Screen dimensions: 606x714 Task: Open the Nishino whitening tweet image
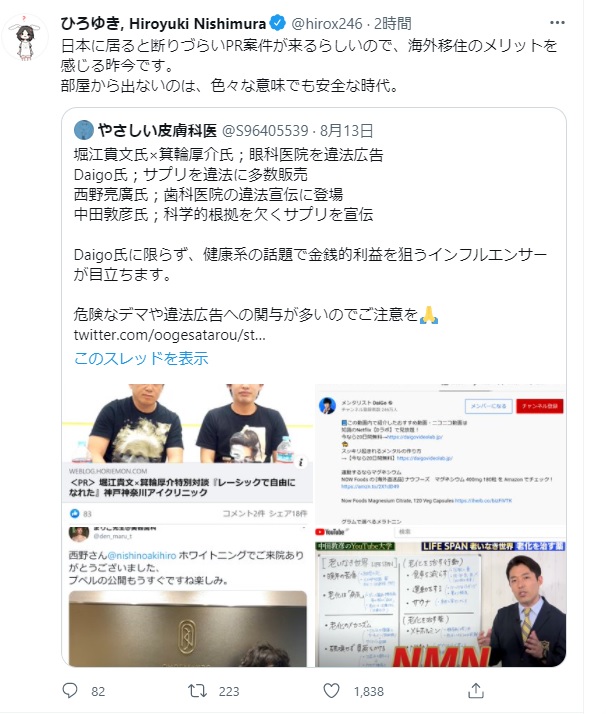pyautogui.click(x=188, y=595)
